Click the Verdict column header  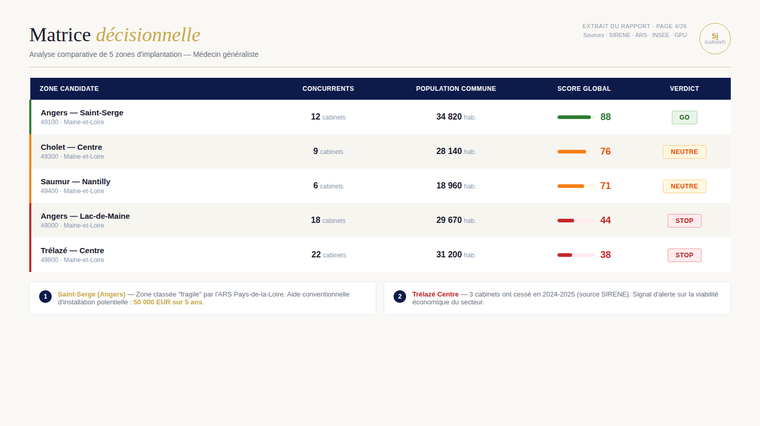[684, 89]
